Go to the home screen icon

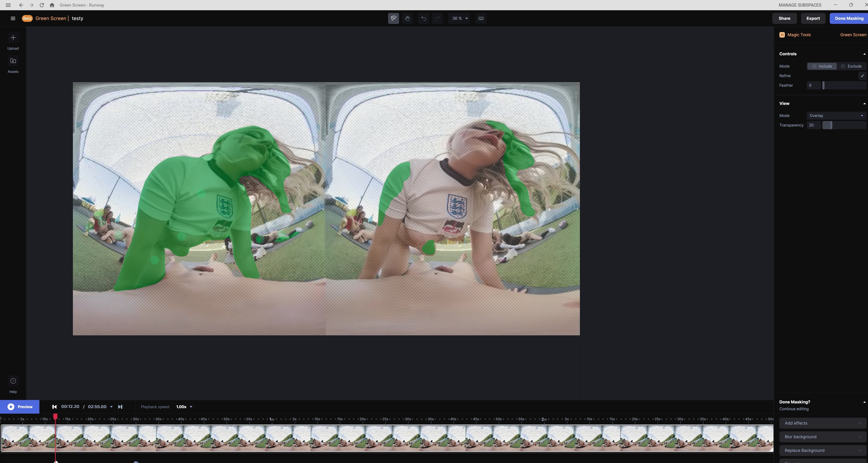(x=52, y=5)
